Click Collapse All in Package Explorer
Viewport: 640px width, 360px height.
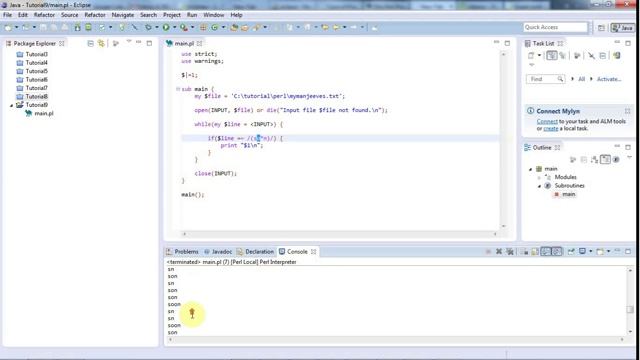91,43
